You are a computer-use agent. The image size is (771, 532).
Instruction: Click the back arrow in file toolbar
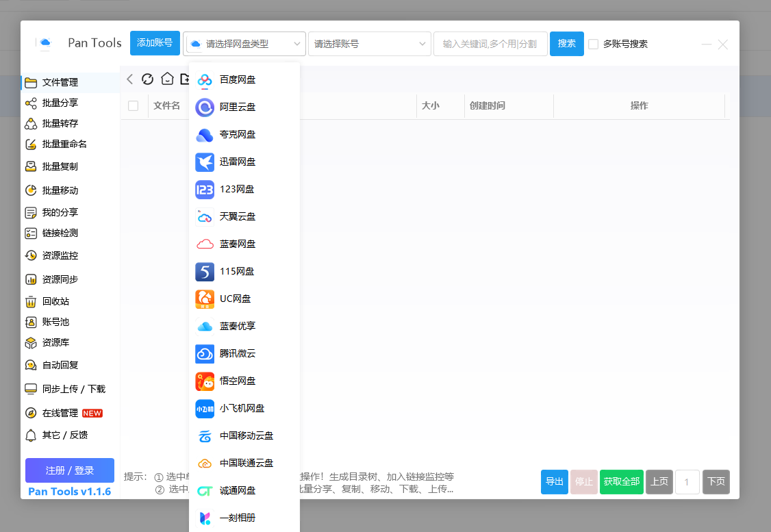click(130, 79)
